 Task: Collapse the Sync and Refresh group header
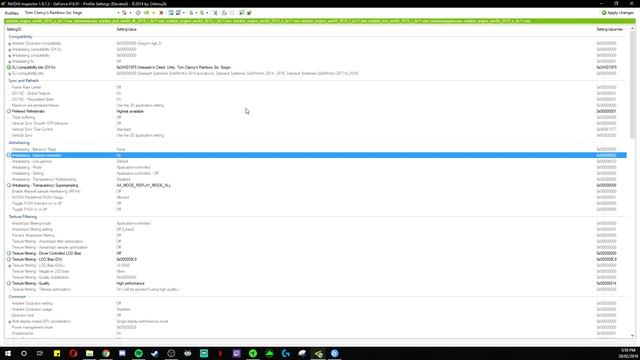point(24,81)
